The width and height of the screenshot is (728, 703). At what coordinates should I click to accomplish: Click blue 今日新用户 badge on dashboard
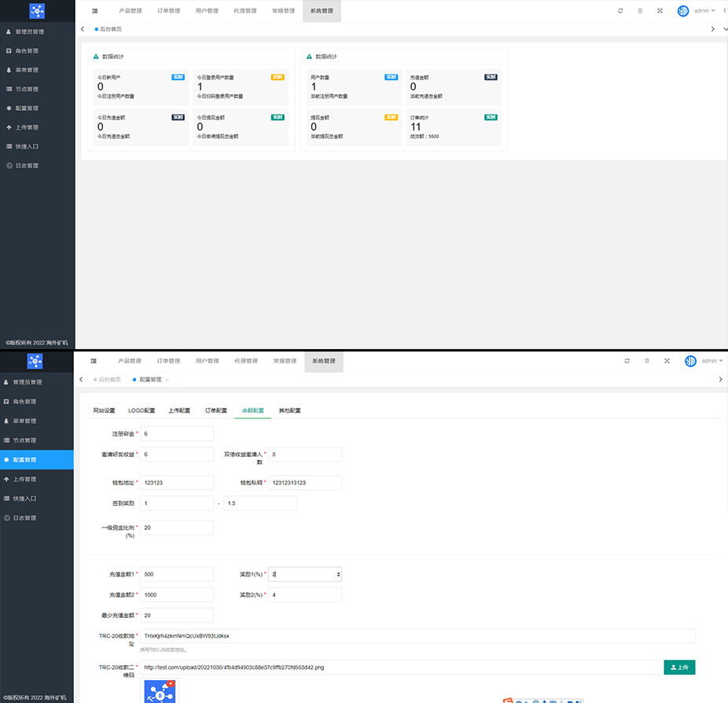click(178, 77)
